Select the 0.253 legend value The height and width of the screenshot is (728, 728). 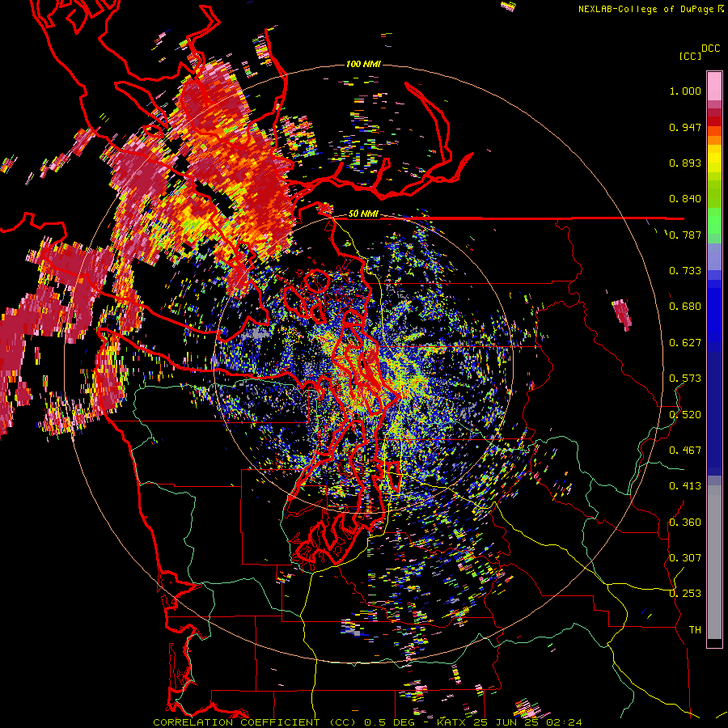pos(685,594)
